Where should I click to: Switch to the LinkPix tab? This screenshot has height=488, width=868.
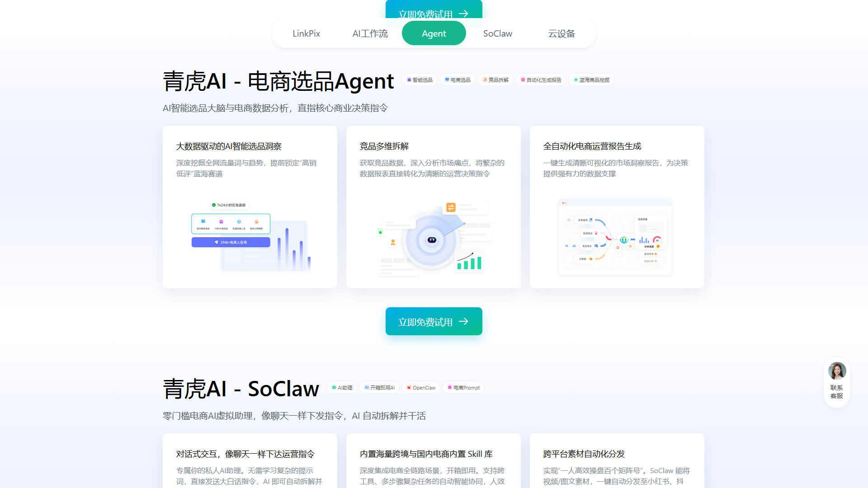[306, 33]
